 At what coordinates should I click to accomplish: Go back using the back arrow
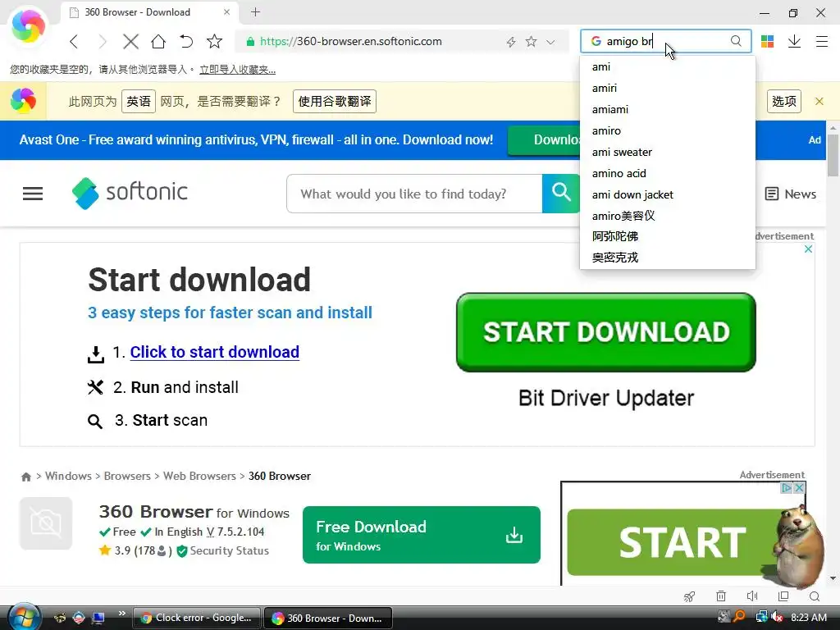tap(74, 41)
